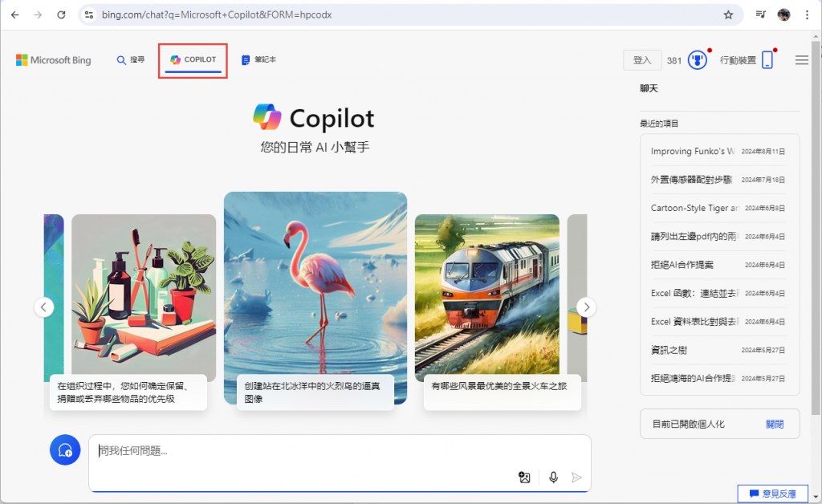Open the hamburger menu icon
This screenshot has width=822, height=504.
point(802,60)
